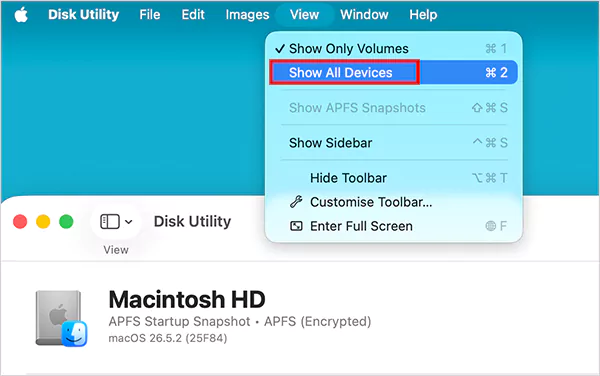Click the green zoom window button
Screen dimensions: 600x376
[x=66, y=221]
